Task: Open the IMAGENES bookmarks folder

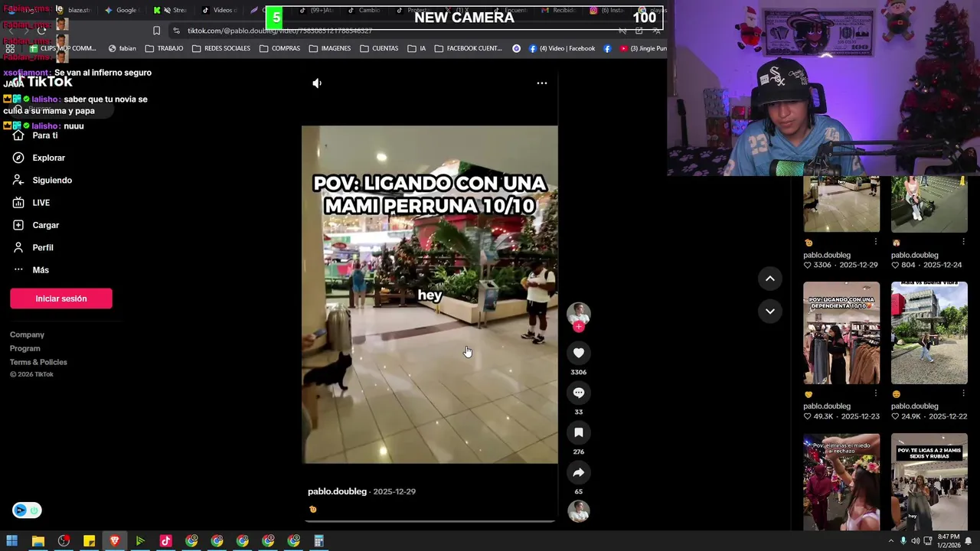Action: 330,48
